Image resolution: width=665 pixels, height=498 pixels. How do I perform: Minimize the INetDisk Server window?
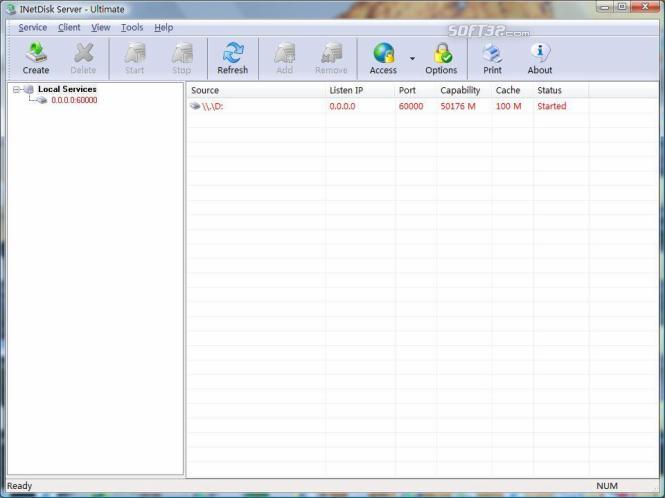pyautogui.click(x=605, y=7)
